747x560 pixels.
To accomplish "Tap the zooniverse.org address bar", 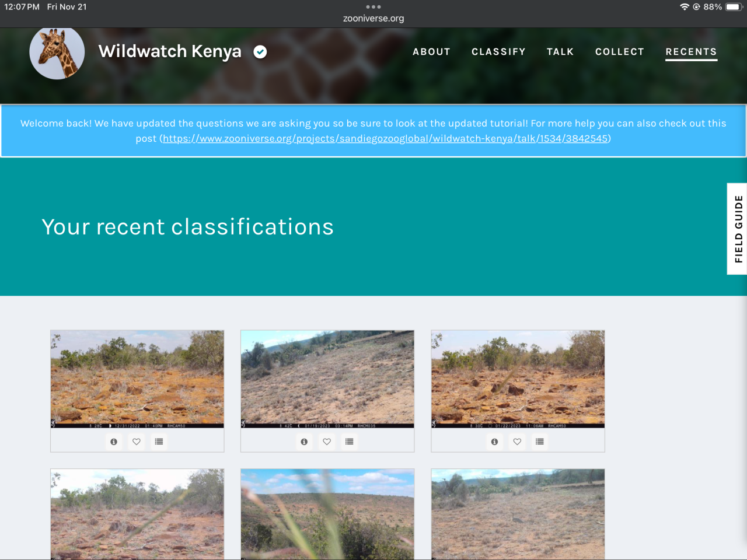I will coord(373,18).
